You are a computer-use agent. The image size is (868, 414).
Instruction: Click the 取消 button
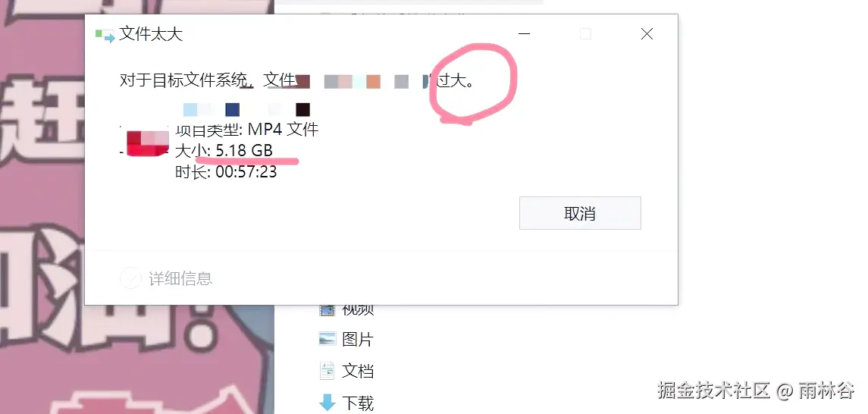tap(580, 213)
